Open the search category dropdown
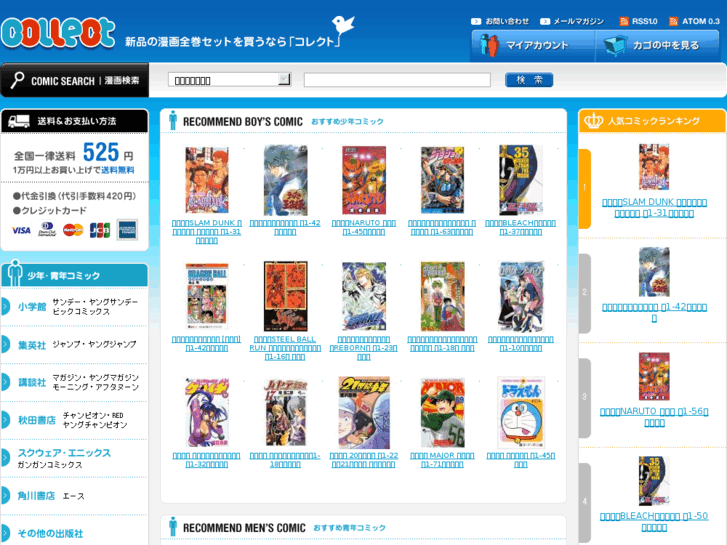727x545 pixels. 229,80
